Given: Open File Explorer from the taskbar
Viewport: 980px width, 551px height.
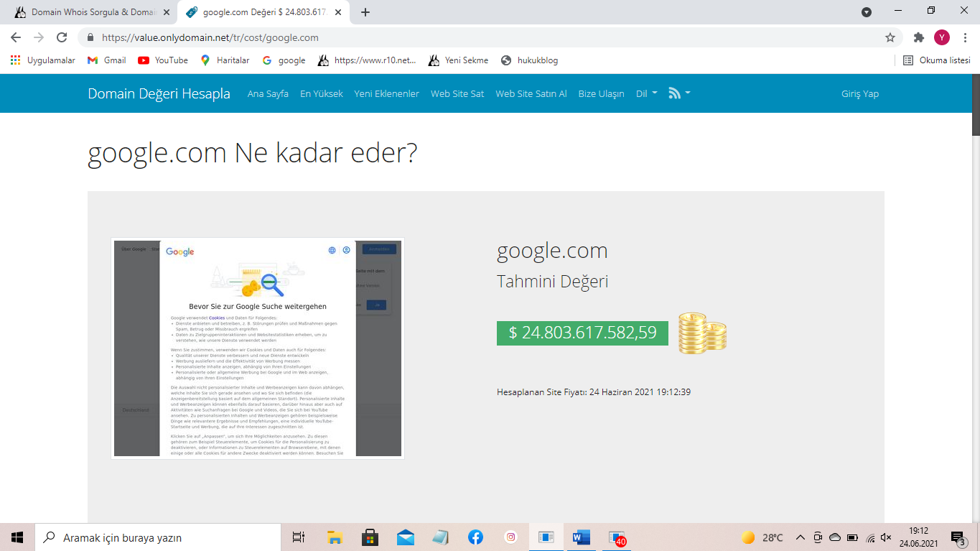Looking at the screenshot, I should tap(335, 537).
